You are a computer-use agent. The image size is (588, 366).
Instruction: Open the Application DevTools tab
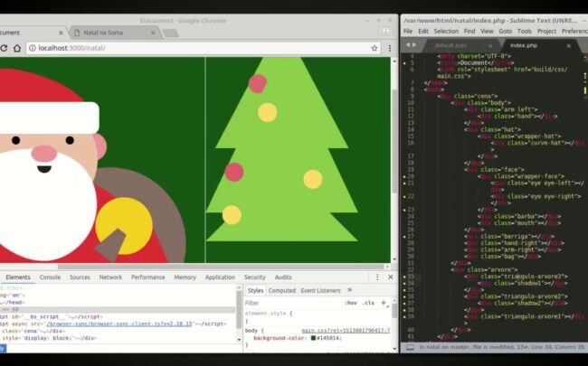pyautogui.click(x=220, y=277)
